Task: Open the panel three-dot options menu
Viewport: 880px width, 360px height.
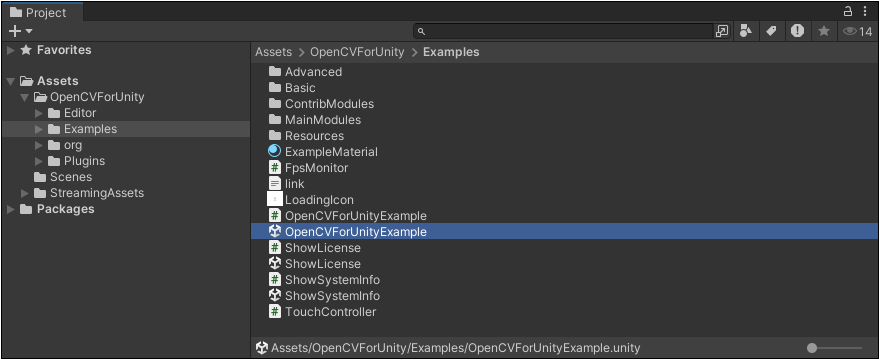Action: 865,11
